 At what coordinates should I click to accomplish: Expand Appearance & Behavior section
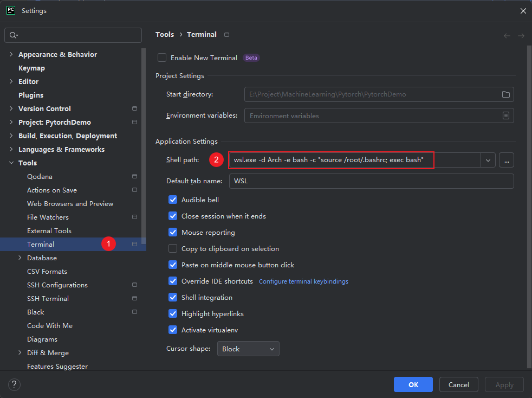[11, 54]
